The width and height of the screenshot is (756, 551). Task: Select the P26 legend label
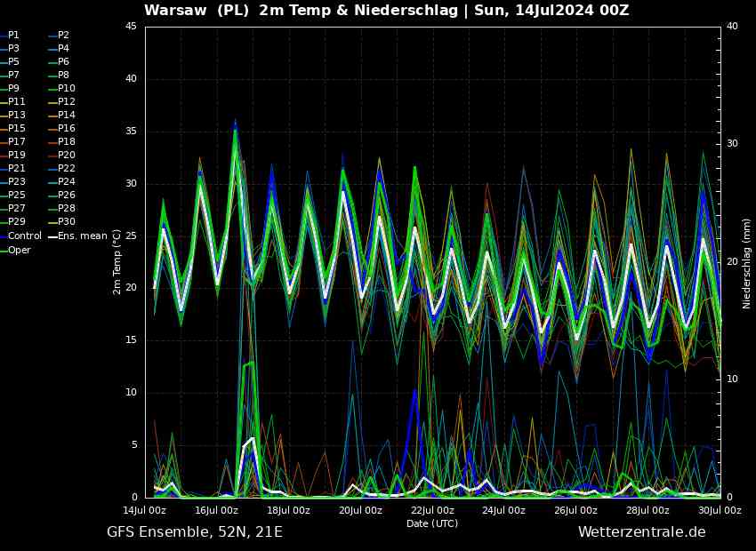(x=66, y=195)
